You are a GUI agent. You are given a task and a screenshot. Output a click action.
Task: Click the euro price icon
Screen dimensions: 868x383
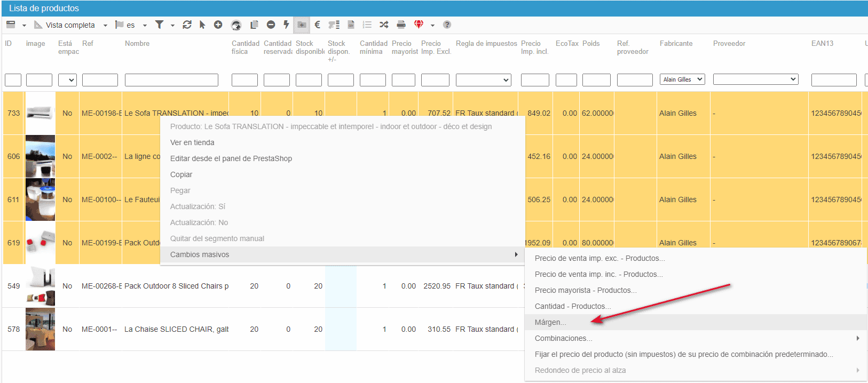coord(317,25)
